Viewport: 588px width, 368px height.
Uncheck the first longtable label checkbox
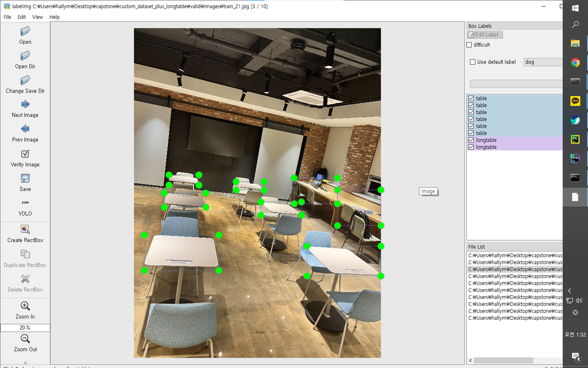click(x=471, y=140)
